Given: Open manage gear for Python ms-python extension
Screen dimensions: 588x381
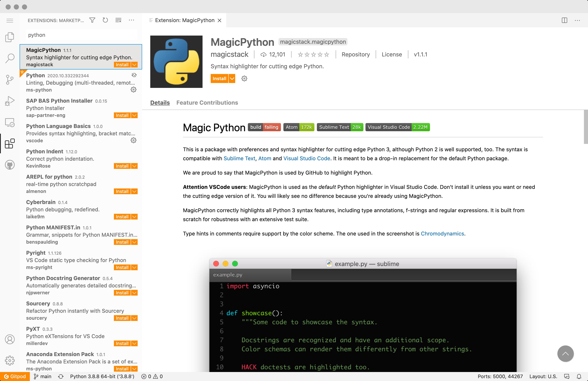Looking at the screenshot, I should point(133,90).
